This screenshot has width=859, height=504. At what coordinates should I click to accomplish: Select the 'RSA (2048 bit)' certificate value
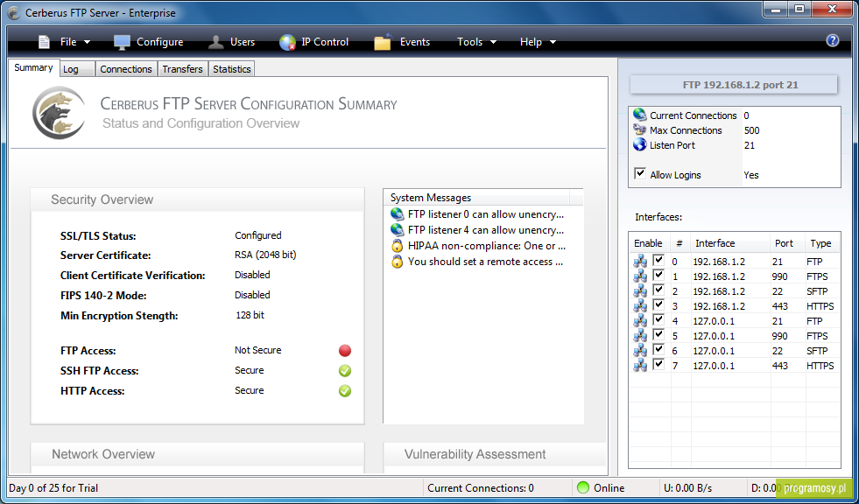pos(265,255)
